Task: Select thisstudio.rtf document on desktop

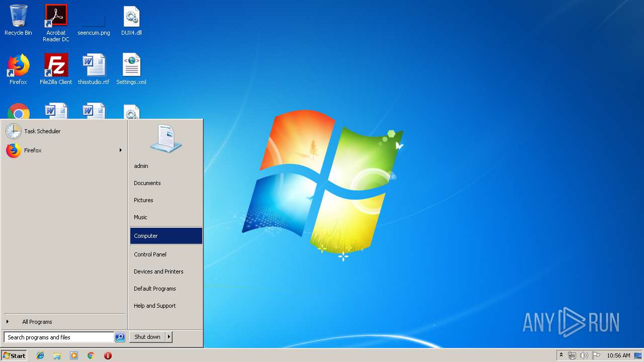Action: [94, 69]
